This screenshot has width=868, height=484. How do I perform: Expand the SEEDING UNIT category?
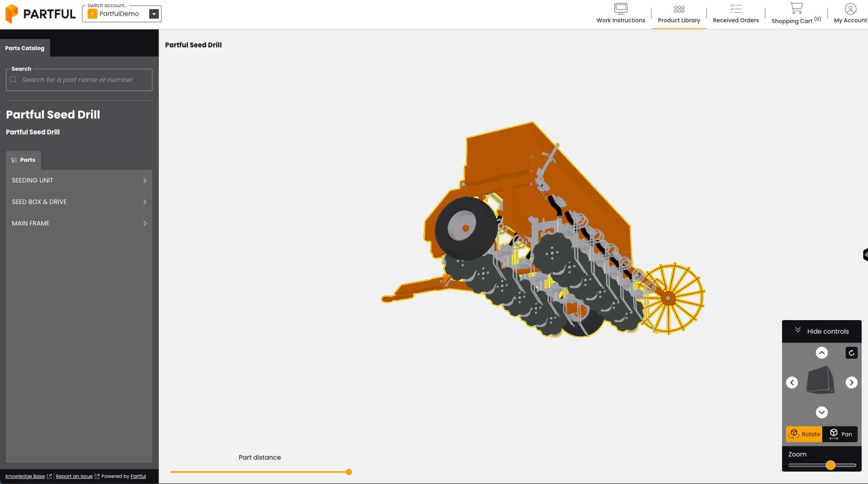79,180
